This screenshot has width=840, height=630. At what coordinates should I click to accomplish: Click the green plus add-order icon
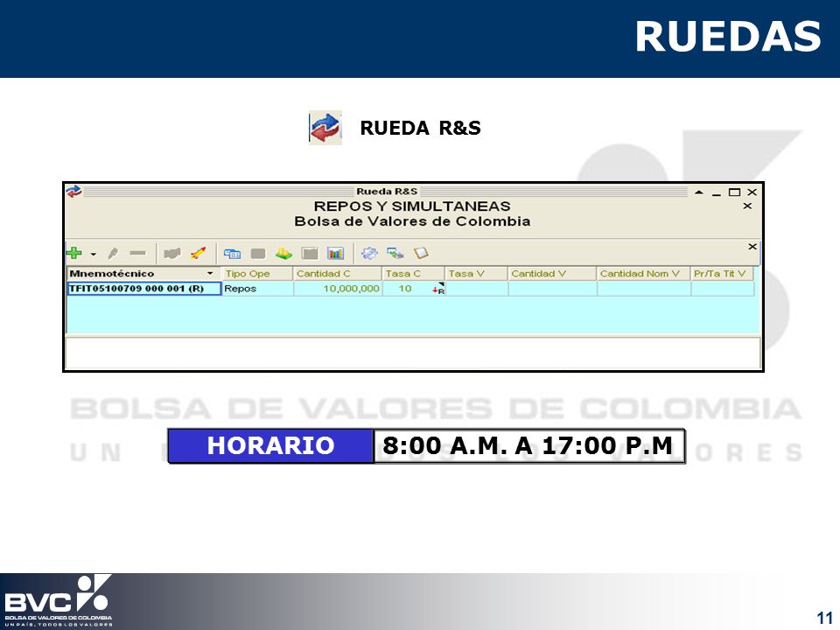pos(73,253)
